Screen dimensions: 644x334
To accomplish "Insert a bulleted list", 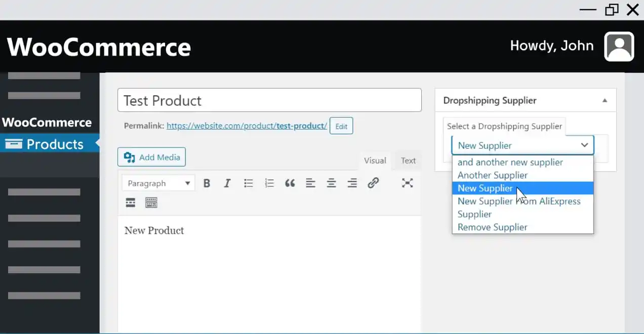I will coord(248,183).
